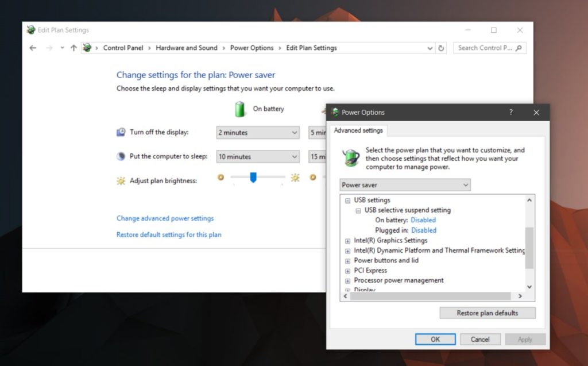The image size is (588, 366).
Task: Move the Adjust plan brightness slider
Action: [x=253, y=178]
